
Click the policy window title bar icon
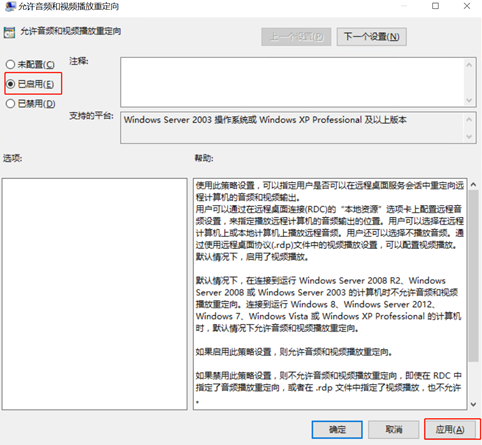pyautogui.click(x=10, y=6)
